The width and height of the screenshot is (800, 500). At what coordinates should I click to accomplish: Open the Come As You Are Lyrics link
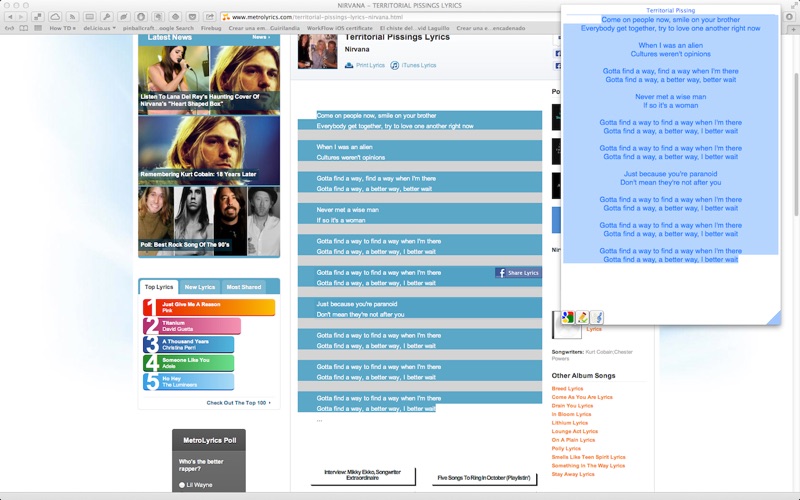(x=582, y=397)
